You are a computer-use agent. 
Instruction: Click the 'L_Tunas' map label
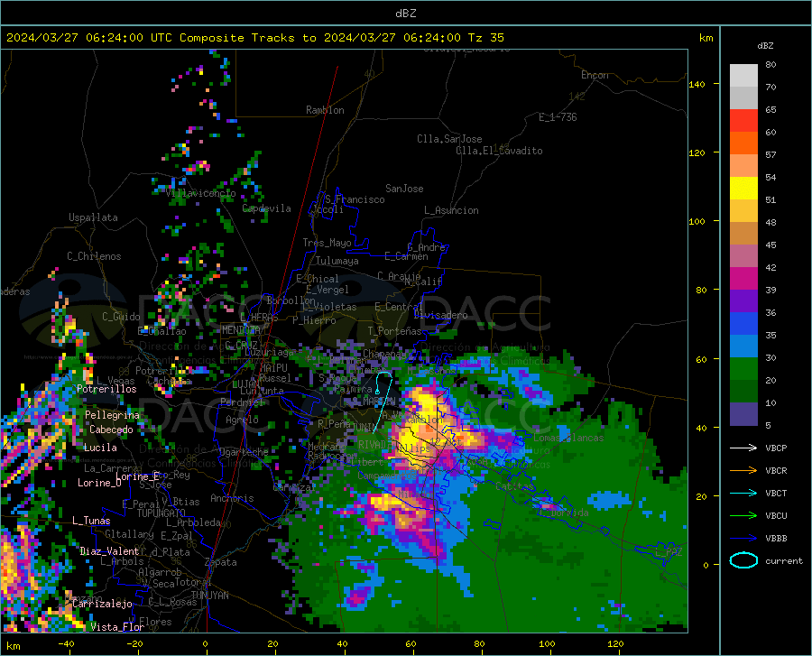pos(91,521)
